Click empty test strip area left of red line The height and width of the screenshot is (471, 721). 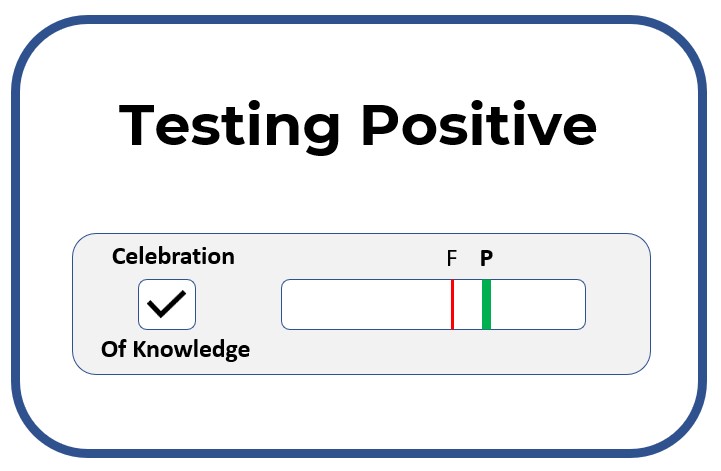[x=366, y=304]
